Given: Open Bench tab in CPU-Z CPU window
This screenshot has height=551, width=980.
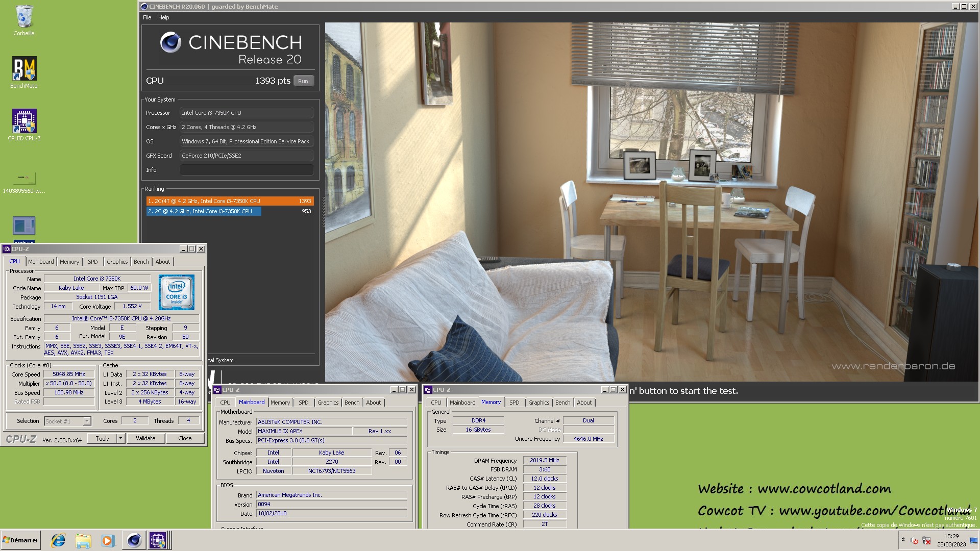Looking at the screenshot, I should 141,262.
